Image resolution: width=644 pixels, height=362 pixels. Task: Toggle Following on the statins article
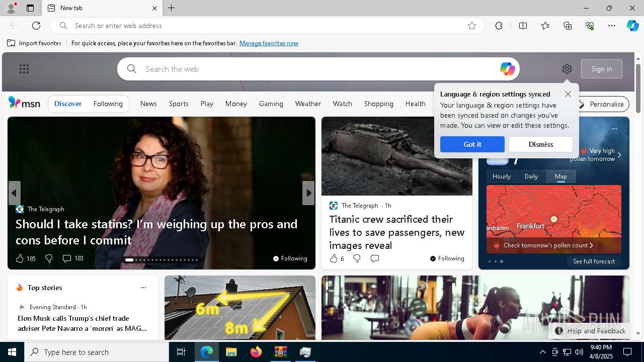pos(290,258)
